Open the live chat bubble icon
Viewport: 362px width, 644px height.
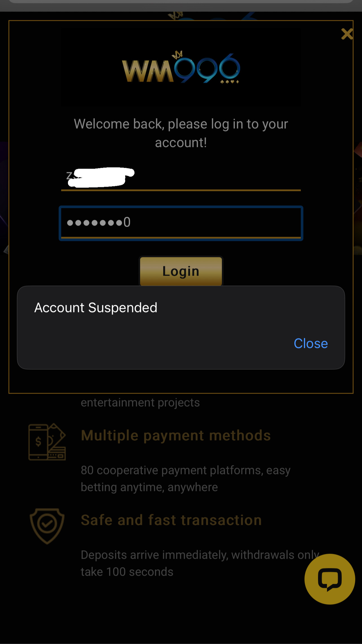tap(330, 579)
